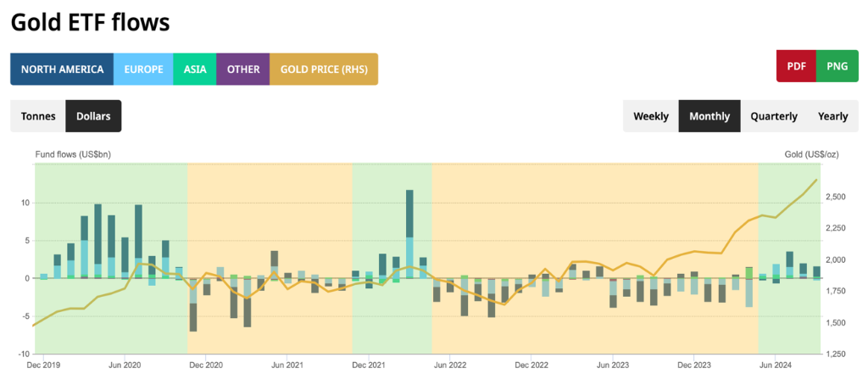868x385 pixels.
Task: Select the Dollars unit option
Action: click(x=93, y=116)
